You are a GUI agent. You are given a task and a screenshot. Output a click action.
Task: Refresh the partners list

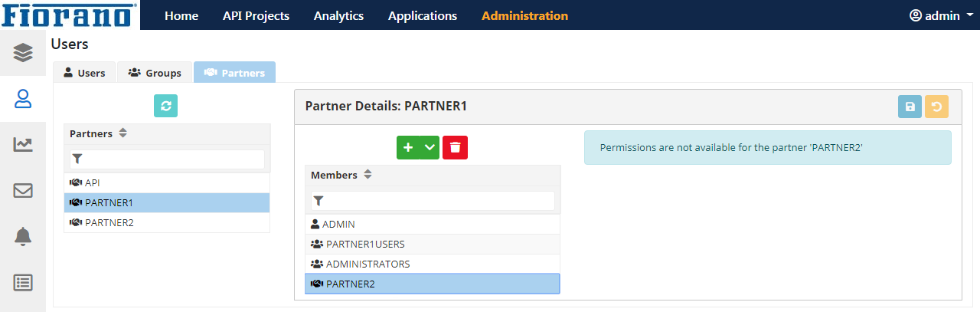click(165, 106)
